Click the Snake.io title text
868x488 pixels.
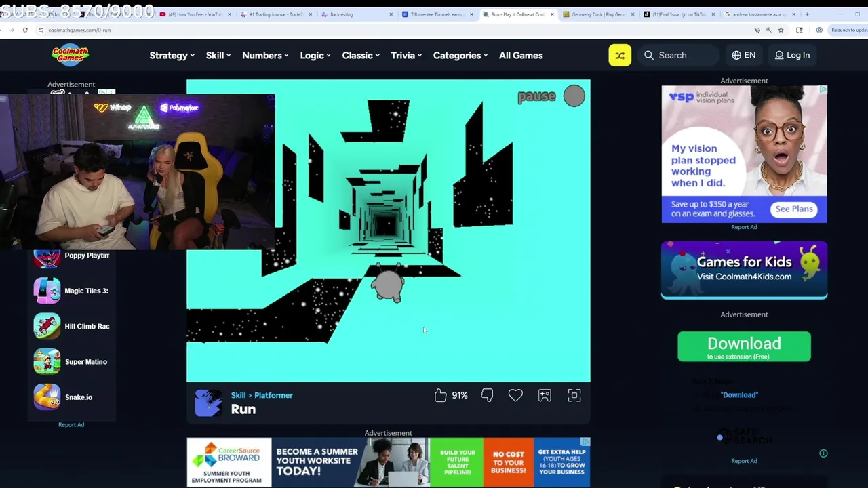click(79, 397)
